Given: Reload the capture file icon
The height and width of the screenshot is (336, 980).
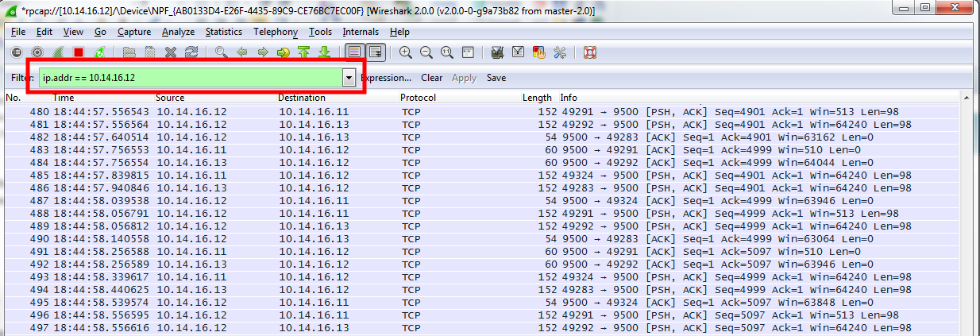Looking at the screenshot, I should coord(191,52).
